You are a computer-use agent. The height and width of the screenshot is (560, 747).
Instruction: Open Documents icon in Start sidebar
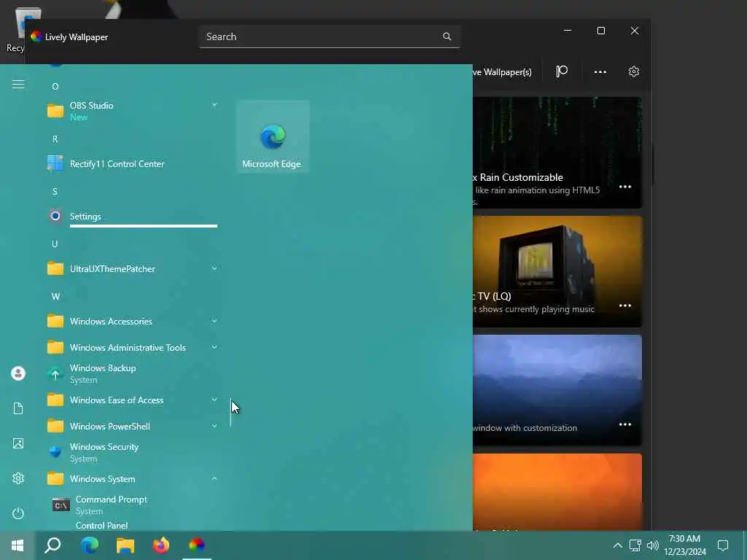coord(18,408)
